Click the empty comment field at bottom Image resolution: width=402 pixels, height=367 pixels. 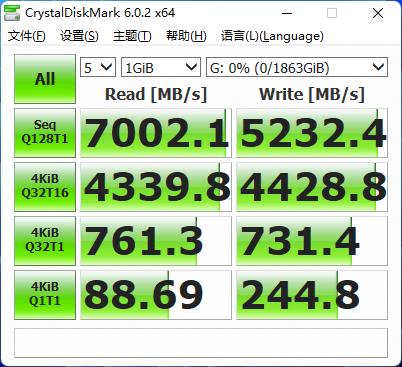point(201,343)
